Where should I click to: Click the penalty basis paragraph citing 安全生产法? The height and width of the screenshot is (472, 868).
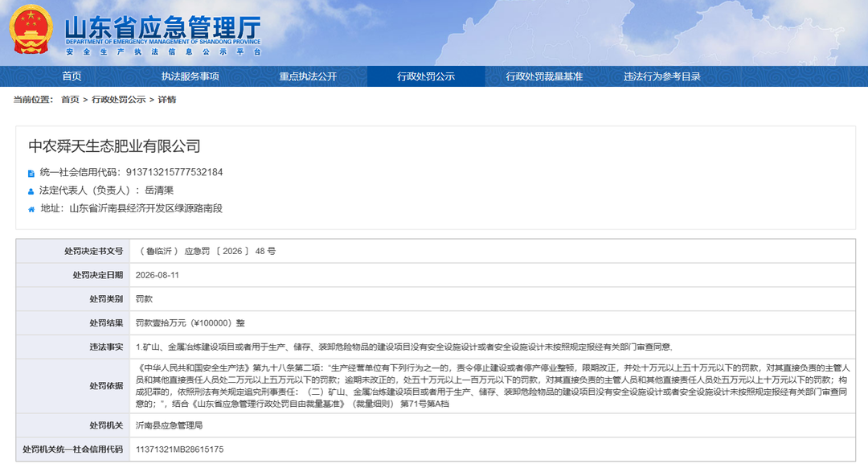tap(493, 386)
